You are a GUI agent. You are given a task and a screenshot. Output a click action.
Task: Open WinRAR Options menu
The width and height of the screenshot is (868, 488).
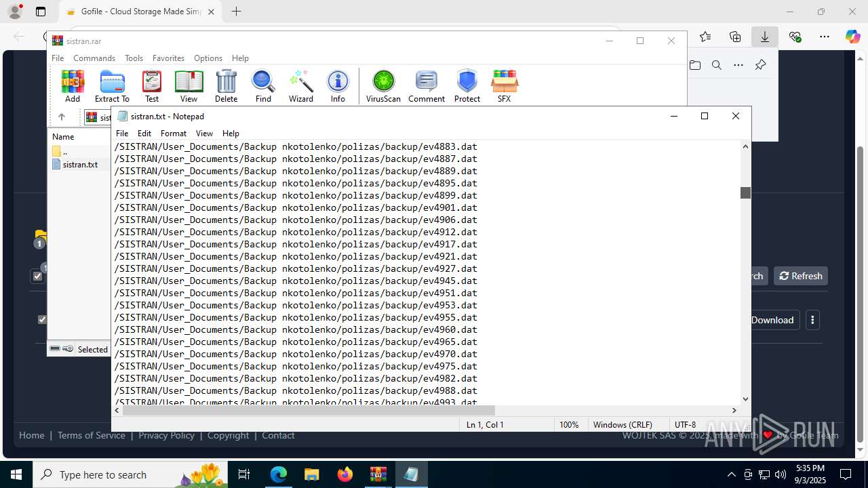[x=208, y=58]
